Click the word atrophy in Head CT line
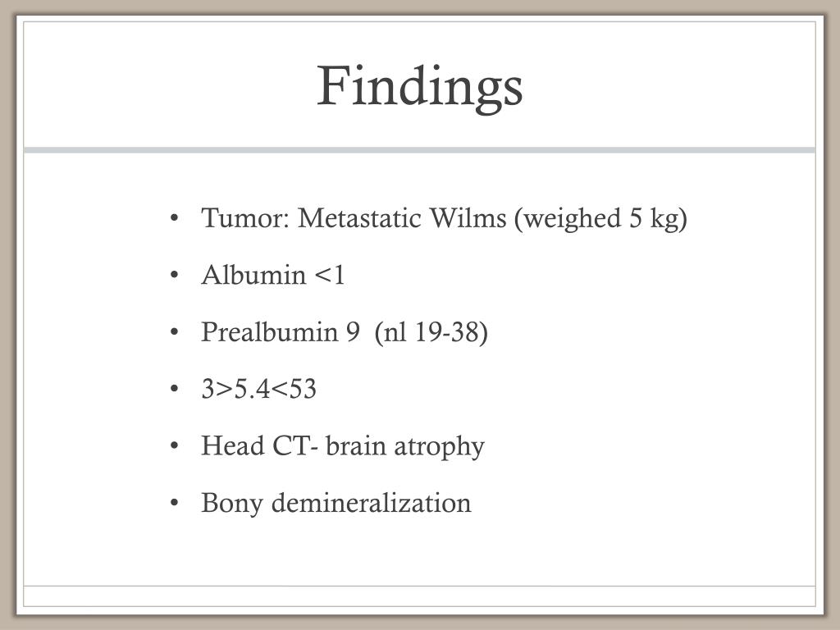 point(440,447)
